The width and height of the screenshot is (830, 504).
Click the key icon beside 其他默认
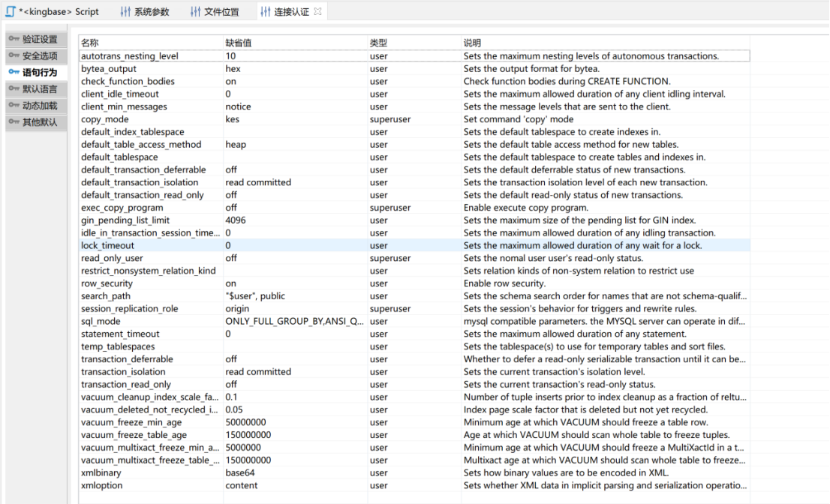coord(13,122)
